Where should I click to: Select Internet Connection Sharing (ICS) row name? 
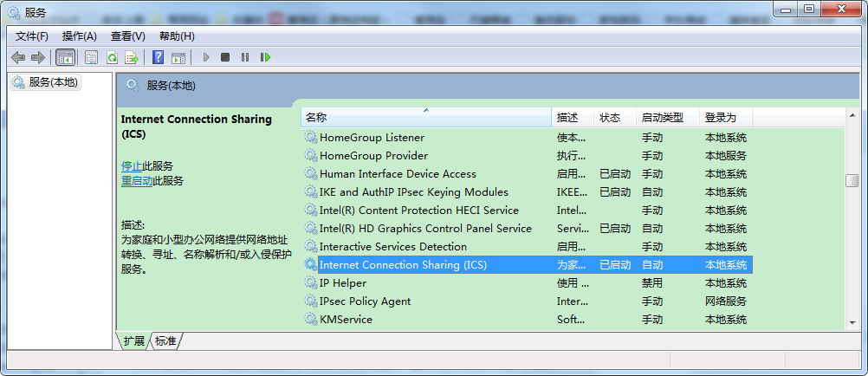(403, 265)
